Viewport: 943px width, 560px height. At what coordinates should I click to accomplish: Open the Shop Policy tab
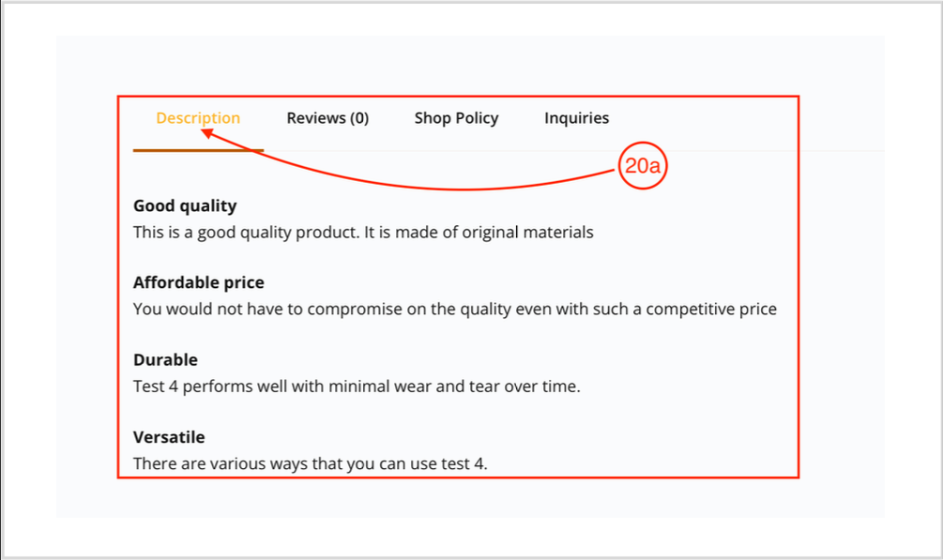tap(456, 118)
